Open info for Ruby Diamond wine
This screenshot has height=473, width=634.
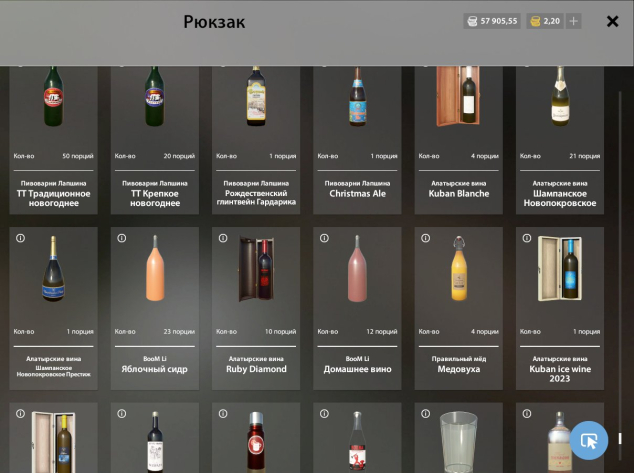[223, 238]
